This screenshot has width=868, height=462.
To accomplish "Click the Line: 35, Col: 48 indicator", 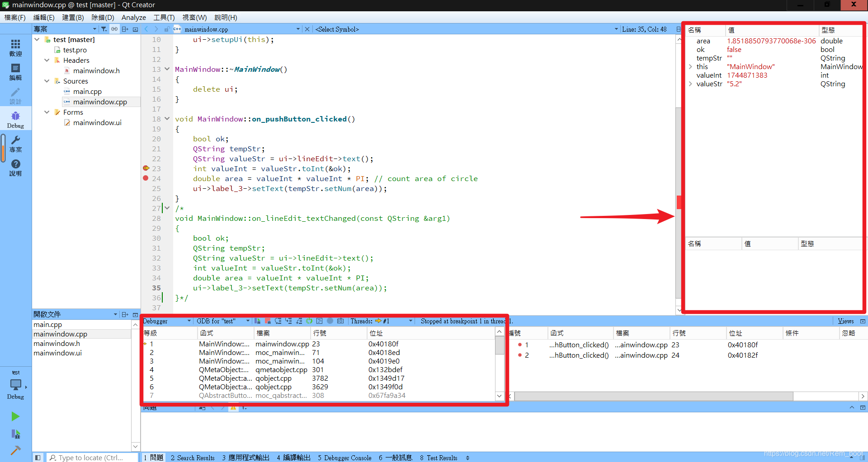I will 644,29.
